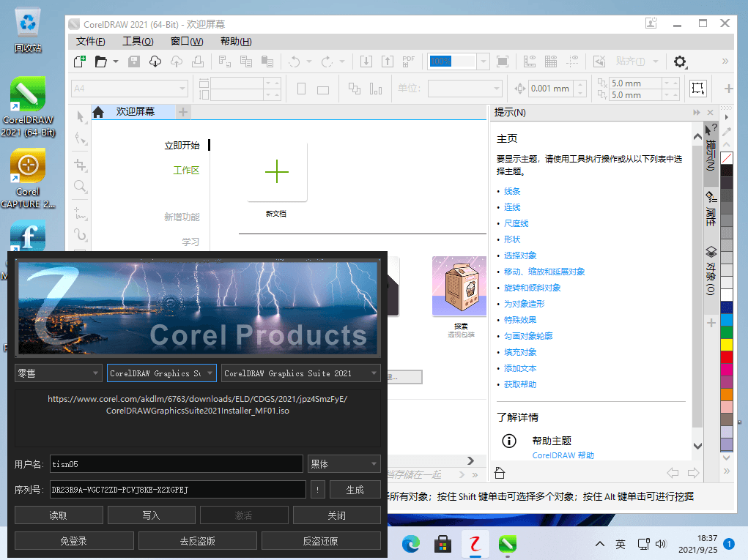The image size is (748, 560).
Task: Select 新增功能 in welcome sidebar
Action: 182,217
